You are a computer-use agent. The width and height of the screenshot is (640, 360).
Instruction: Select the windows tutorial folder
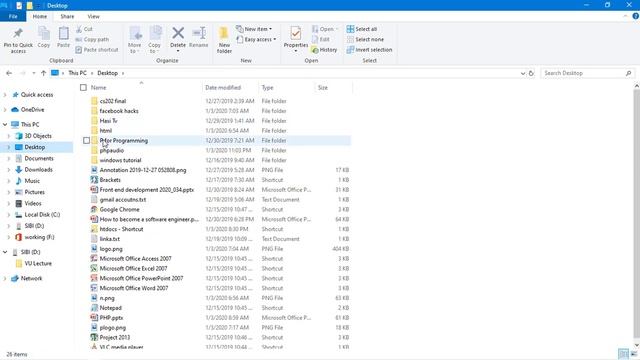point(120,160)
